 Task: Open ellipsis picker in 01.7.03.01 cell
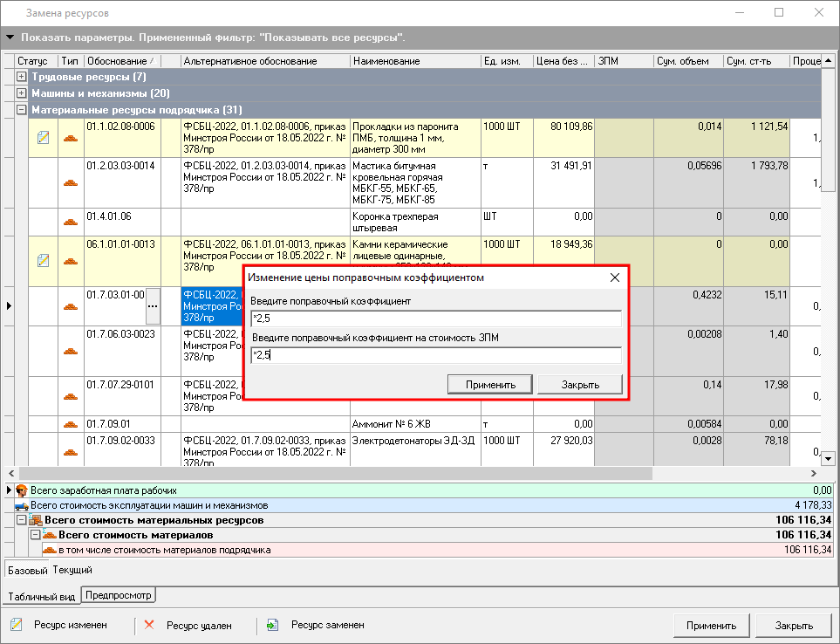(x=153, y=306)
